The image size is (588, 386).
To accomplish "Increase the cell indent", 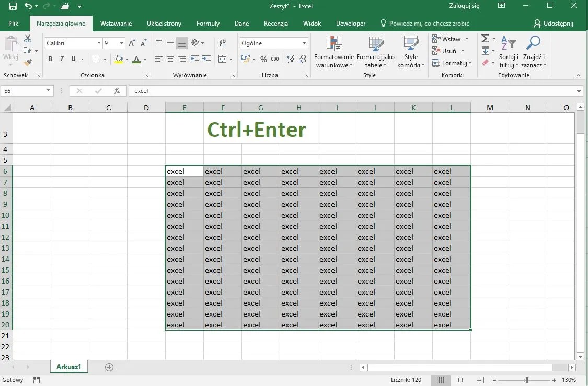I will point(206,59).
